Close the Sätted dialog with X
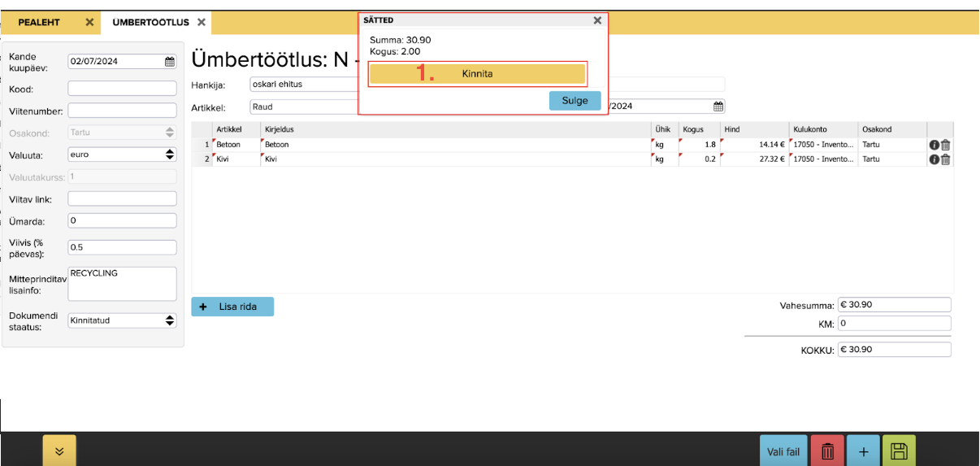The image size is (980, 466). pos(597,20)
